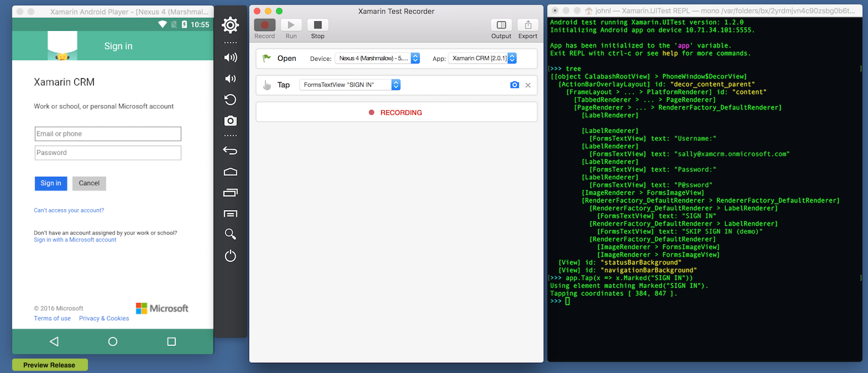Click the recent apps icon in Android Player sidebar
868x373 pixels.
230,193
